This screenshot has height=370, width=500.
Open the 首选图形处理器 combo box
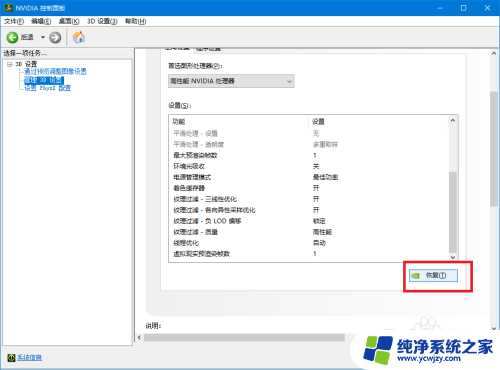231,81
